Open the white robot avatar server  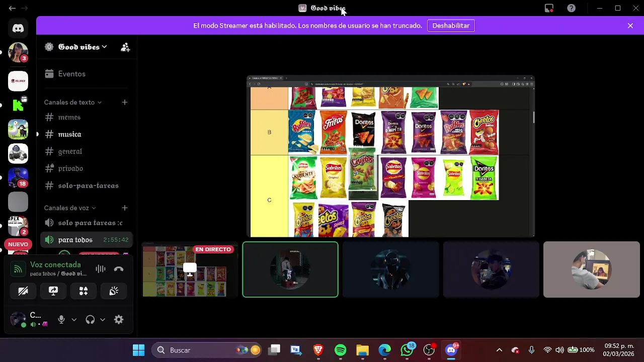point(18,153)
